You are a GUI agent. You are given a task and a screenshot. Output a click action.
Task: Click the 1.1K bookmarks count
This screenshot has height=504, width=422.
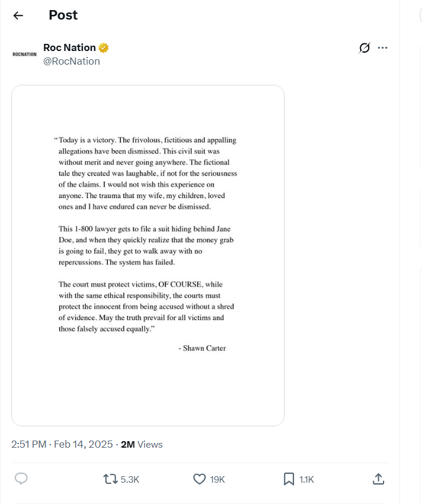[x=306, y=479]
